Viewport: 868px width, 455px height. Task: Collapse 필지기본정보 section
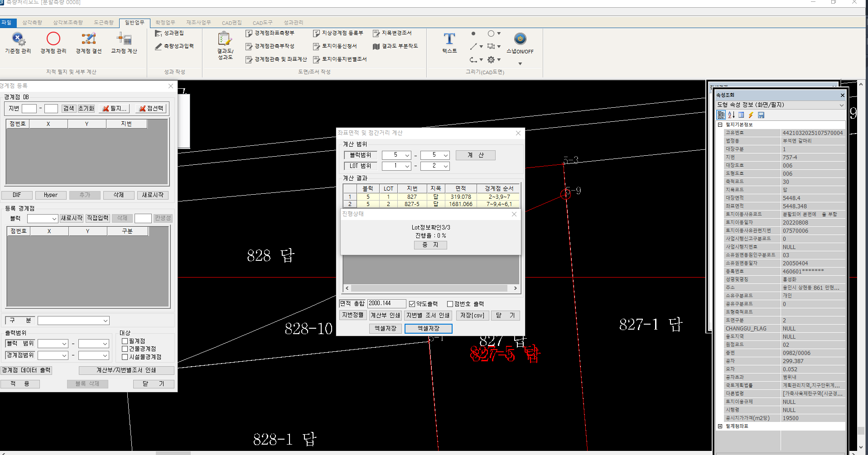pos(720,125)
